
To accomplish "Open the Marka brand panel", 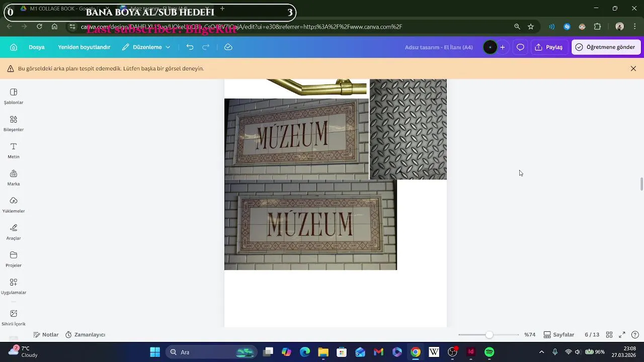I will (14, 178).
